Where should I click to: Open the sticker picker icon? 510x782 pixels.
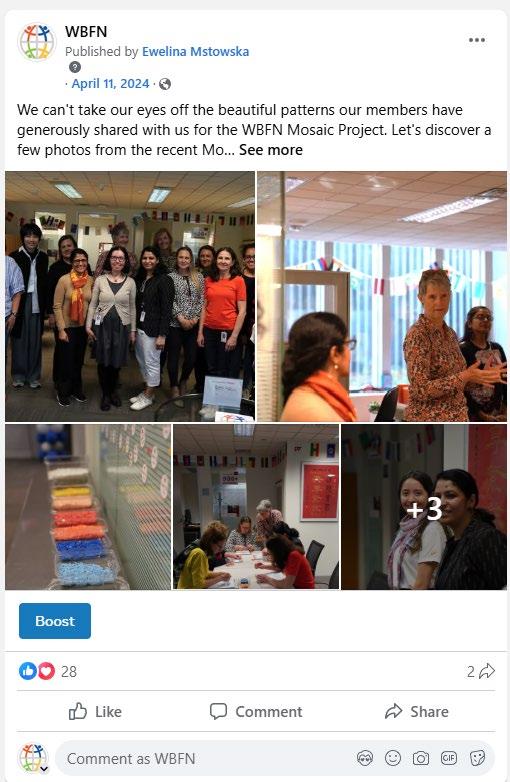tap(477, 759)
